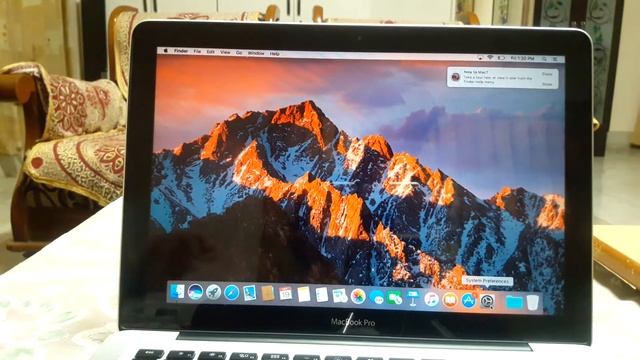640x360 pixels.
Task: Click the Wi-Fi status icon
Action: (x=490, y=58)
